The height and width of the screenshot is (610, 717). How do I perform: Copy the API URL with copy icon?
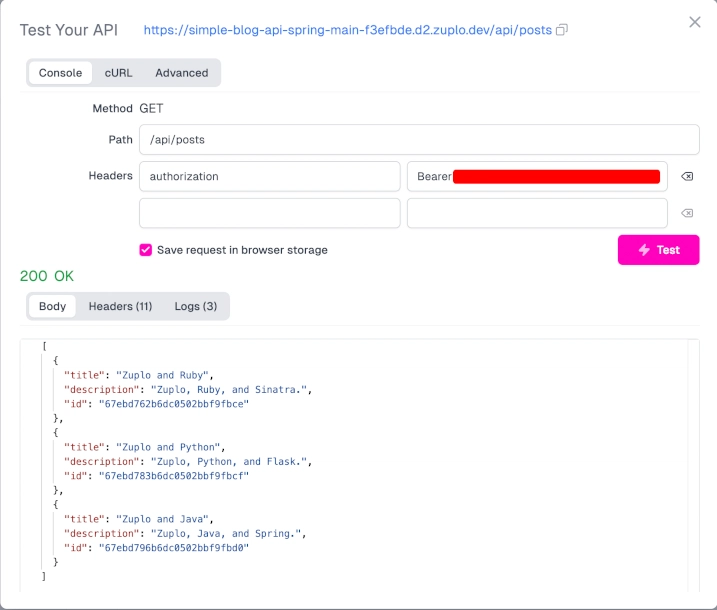562,30
